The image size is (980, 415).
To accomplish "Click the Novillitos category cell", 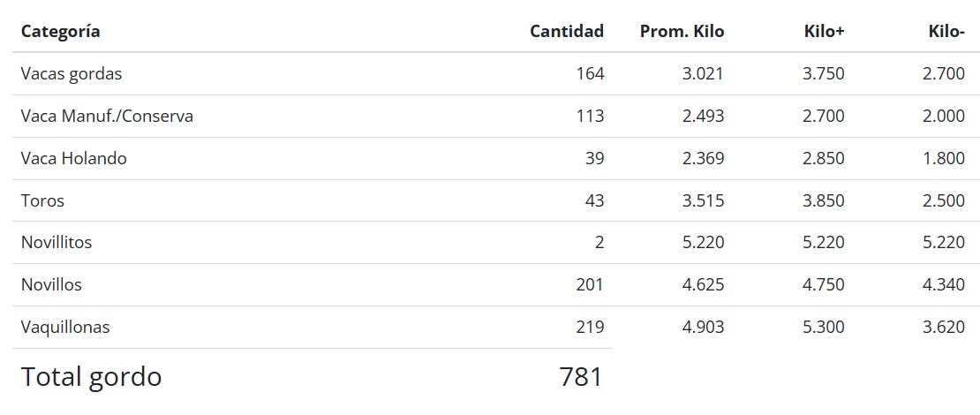I will (x=57, y=243).
